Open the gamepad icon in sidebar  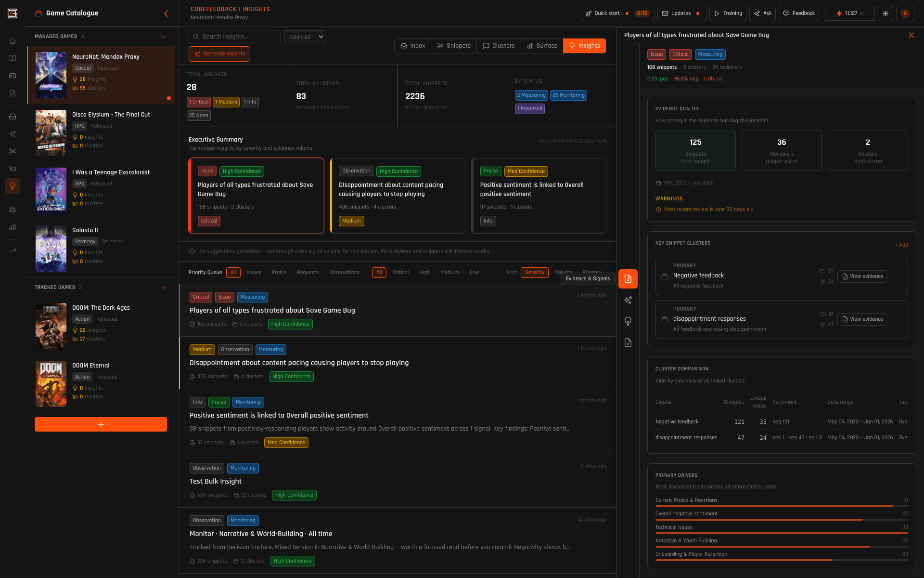[x=13, y=76]
